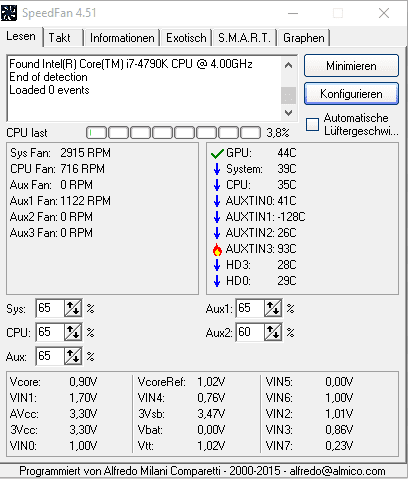Click the VIN1 1,70V voltage reading

[53, 398]
